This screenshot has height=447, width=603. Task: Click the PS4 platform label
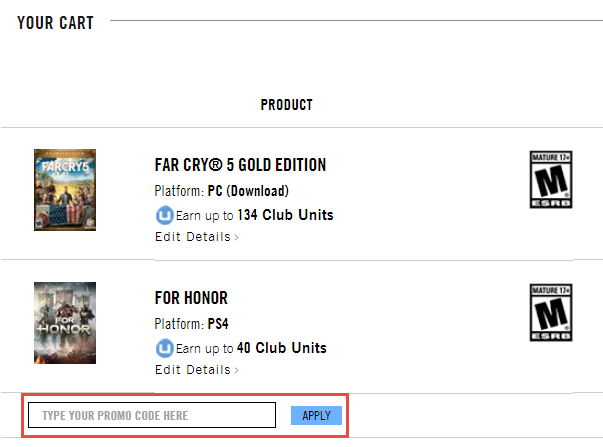[x=218, y=324]
